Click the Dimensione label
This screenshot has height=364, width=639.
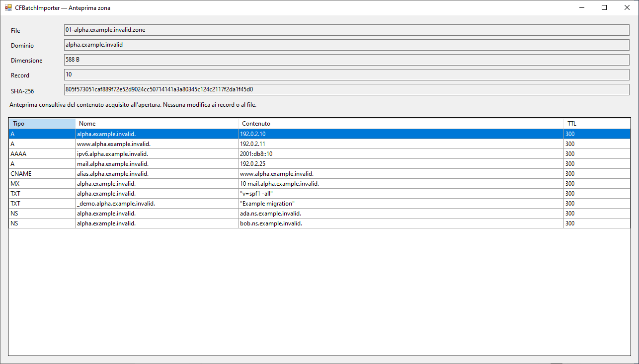[27, 61]
